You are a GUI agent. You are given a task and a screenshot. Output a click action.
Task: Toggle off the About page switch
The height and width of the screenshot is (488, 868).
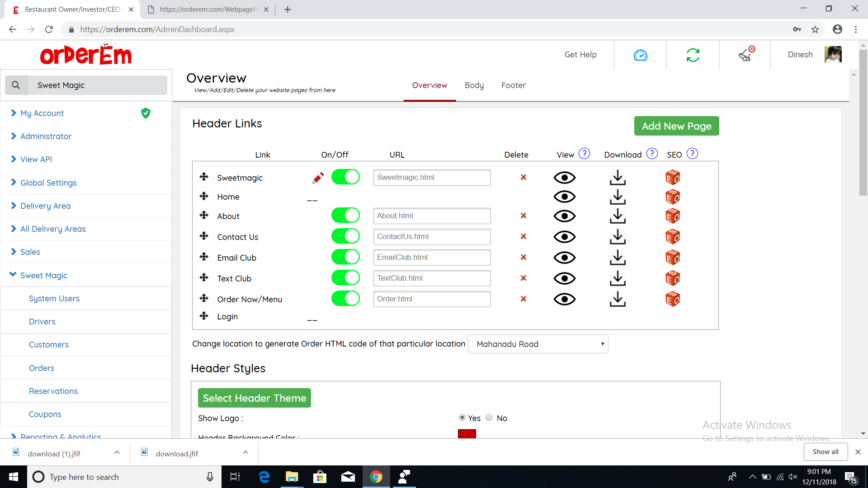pos(345,216)
